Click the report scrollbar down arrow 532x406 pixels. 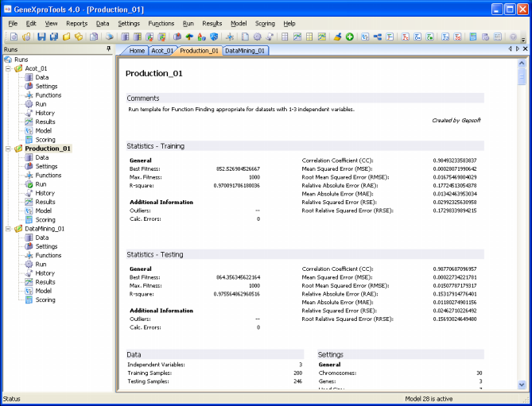click(x=522, y=385)
